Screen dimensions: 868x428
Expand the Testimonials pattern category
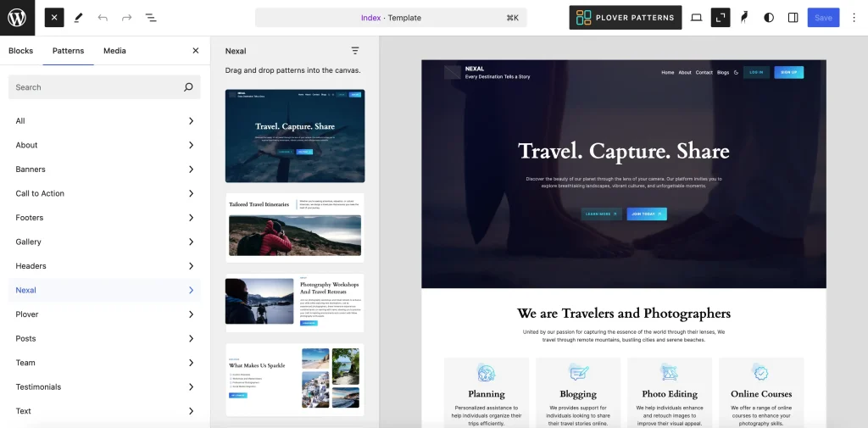tap(105, 387)
